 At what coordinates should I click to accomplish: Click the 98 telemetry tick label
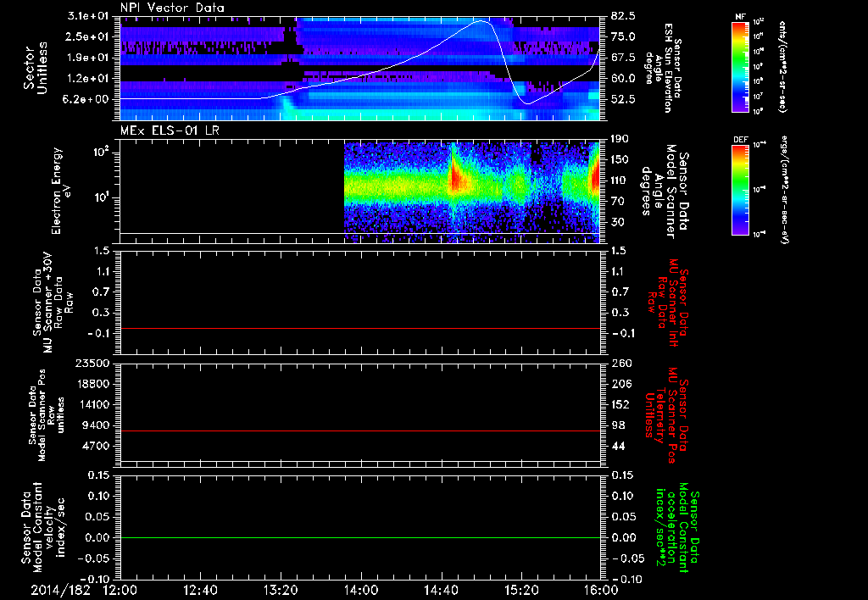[618, 425]
